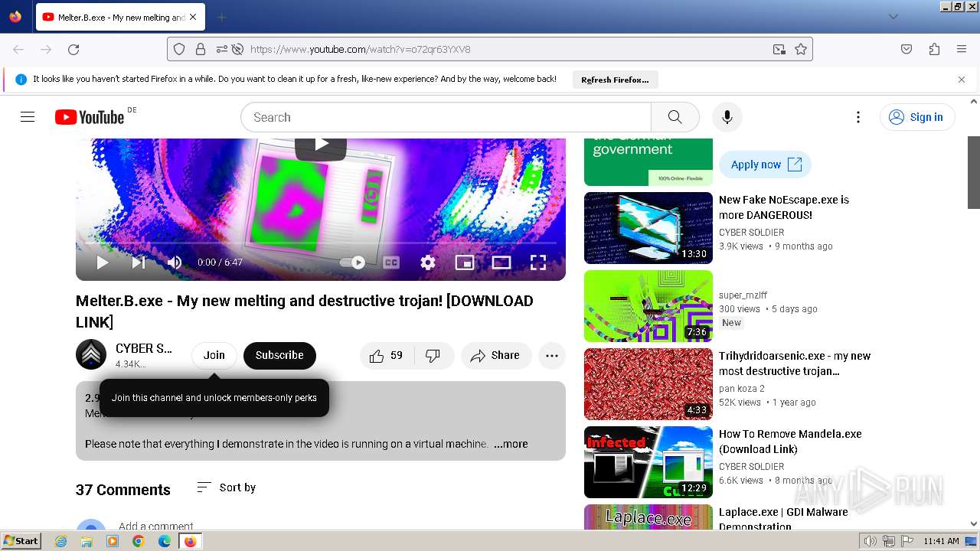Expand description with ...more

(511, 444)
